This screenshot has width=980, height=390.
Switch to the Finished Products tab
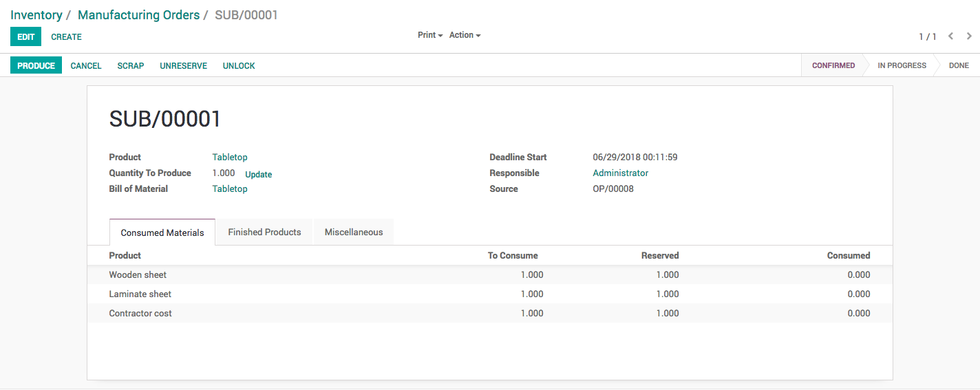[x=264, y=232]
